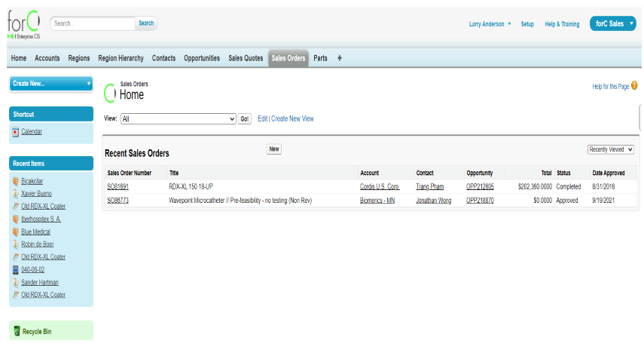Viewport: 644px width, 353px height.
Task: Open the forC Sales app menu
Action: tap(612, 24)
